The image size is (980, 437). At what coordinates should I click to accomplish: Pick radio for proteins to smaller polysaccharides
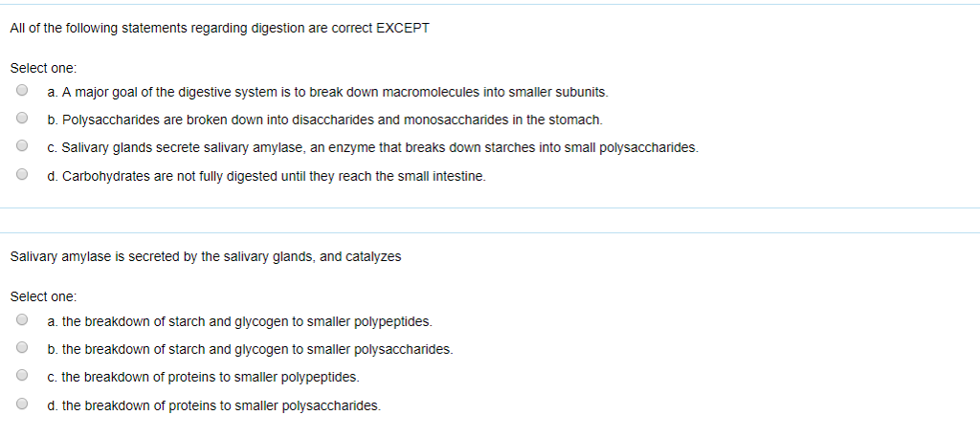point(21,404)
